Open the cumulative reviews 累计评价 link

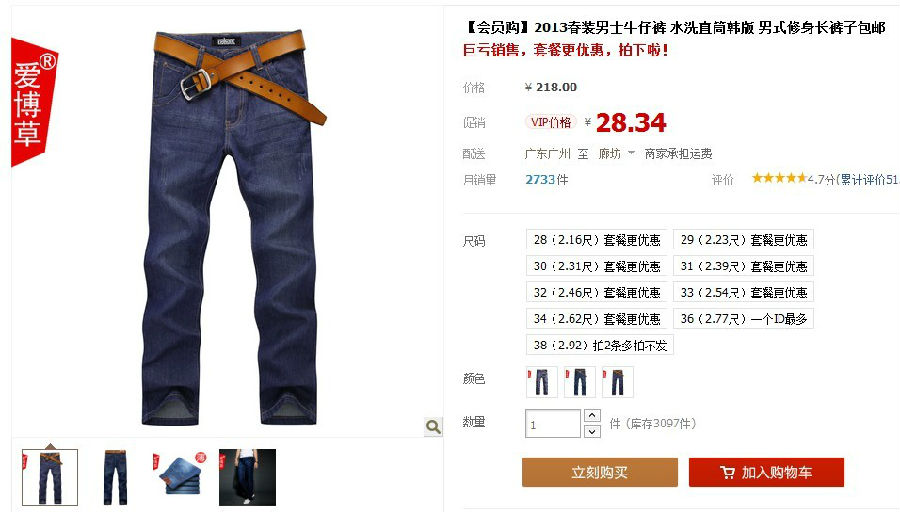point(868,180)
